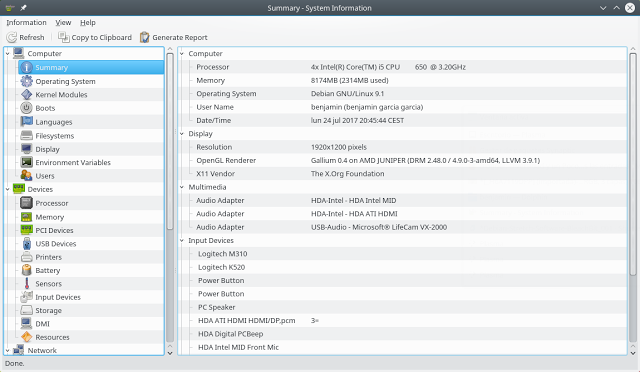
Task: Click the application icon in title bar
Action: pos(10,8)
